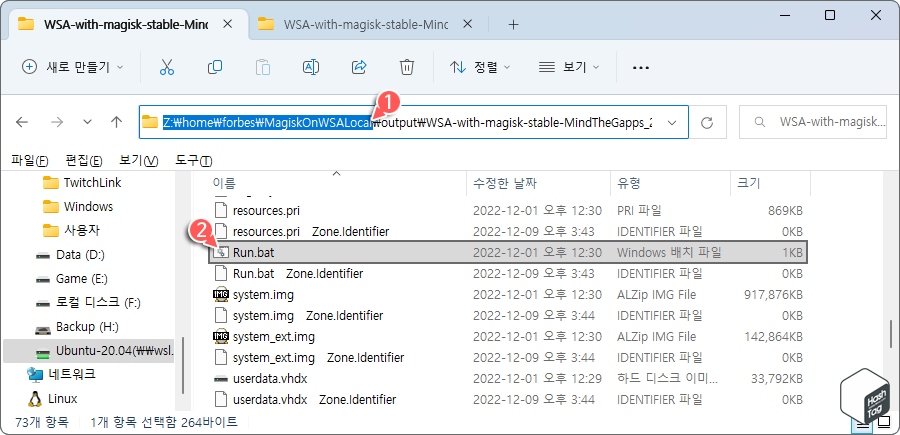Click the Delete trash can icon

[x=407, y=67]
